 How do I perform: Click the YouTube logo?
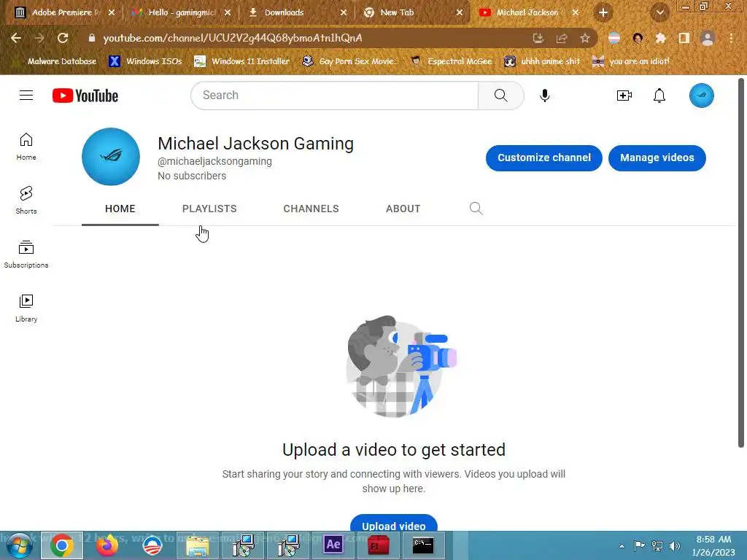click(85, 96)
